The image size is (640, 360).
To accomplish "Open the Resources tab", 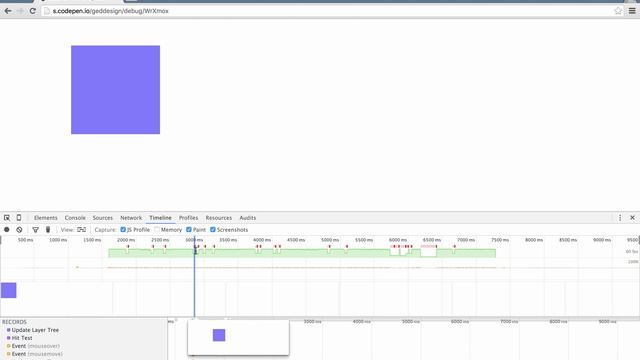I will [x=219, y=218].
